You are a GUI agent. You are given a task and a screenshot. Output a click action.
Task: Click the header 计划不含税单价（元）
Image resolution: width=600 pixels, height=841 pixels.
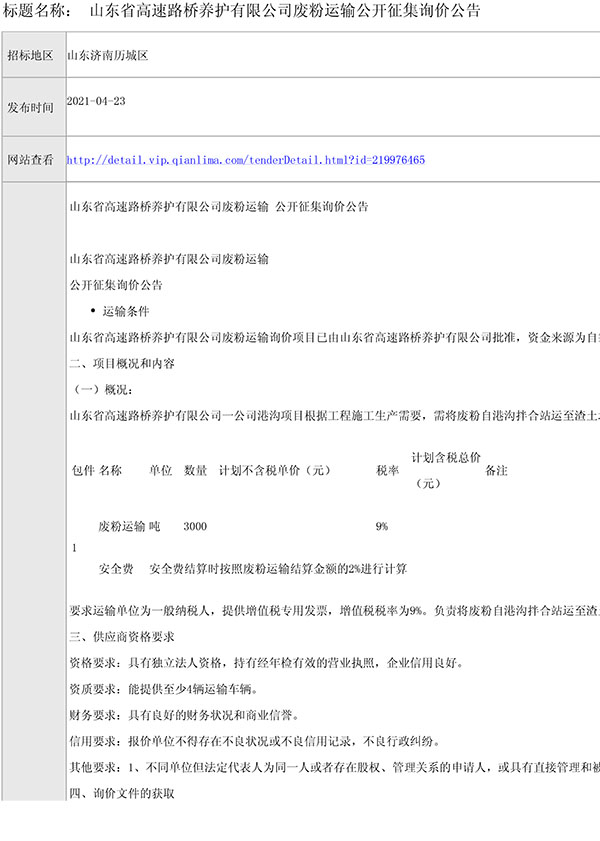[x=275, y=470]
